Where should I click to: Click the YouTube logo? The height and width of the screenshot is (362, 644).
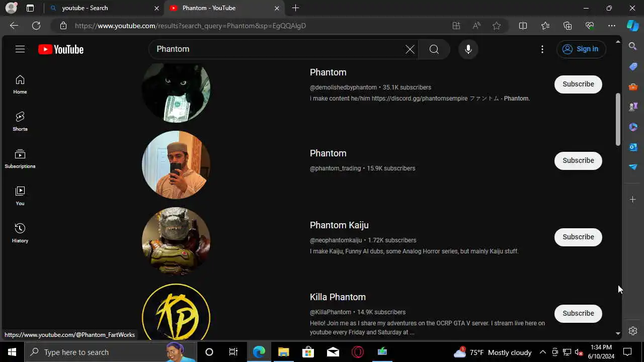[x=61, y=49]
